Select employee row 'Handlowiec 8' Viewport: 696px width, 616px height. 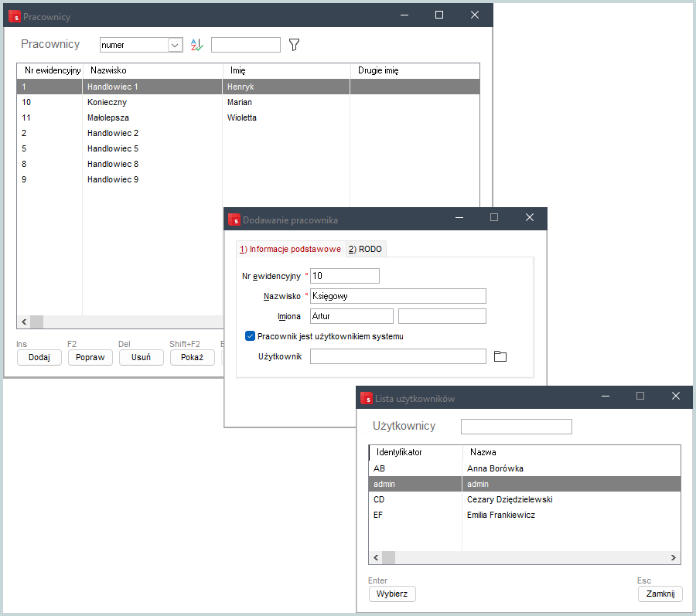pyautogui.click(x=248, y=164)
